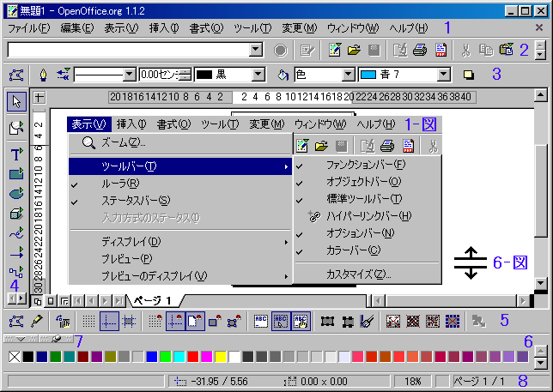The image size is (553, 392).
Task: Expand the ディスプレイ(D) submenu entry
Action: (x=179, y=242)
